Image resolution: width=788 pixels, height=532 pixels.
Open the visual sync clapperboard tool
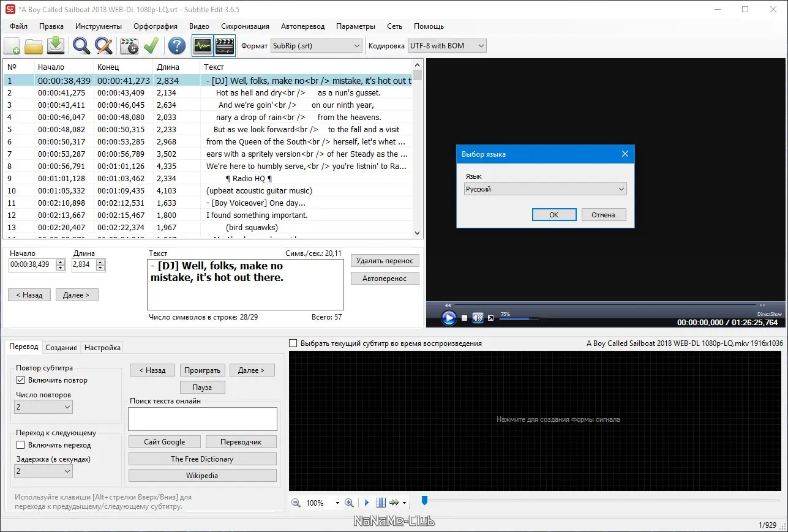tap(129, 46)
